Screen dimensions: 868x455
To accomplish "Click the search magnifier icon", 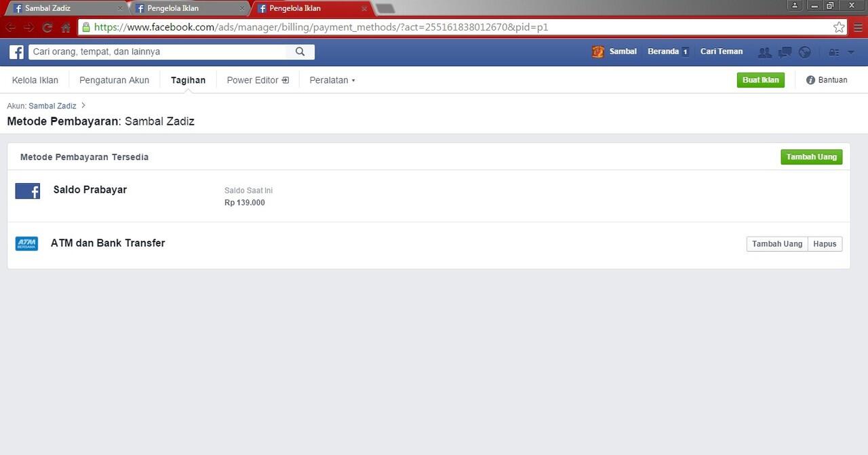I will [300, 52].
